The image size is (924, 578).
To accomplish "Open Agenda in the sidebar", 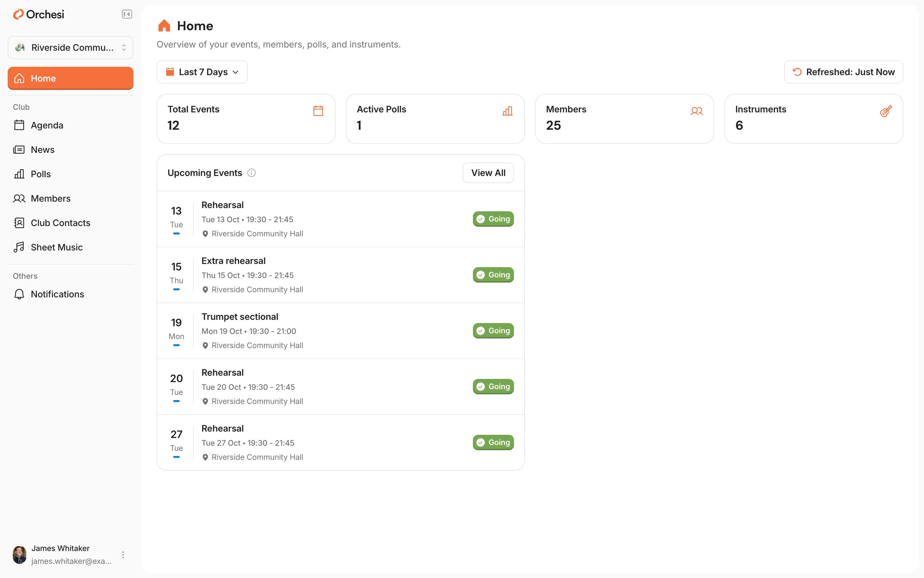I will (71, 125).
